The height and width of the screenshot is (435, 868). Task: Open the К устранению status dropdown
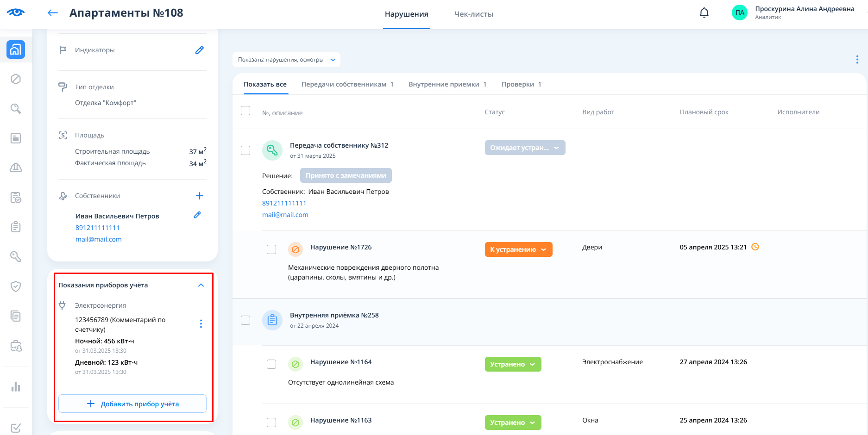518,249
